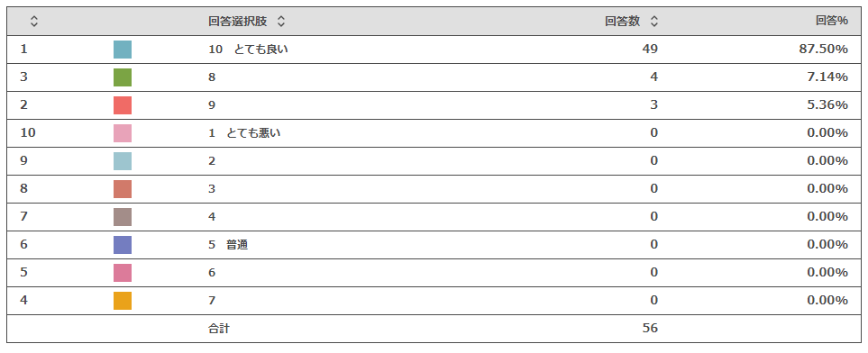Viewport: 868px width, 353px height.
Task: Click the brown-red swatch for option 3
Action: [123, 189]
